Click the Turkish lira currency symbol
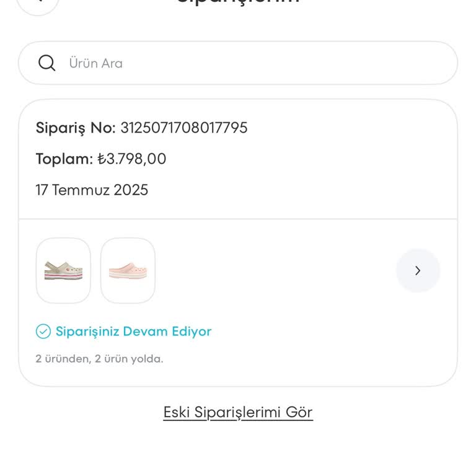Screen dimensions: 476x476 coord(102,159)
